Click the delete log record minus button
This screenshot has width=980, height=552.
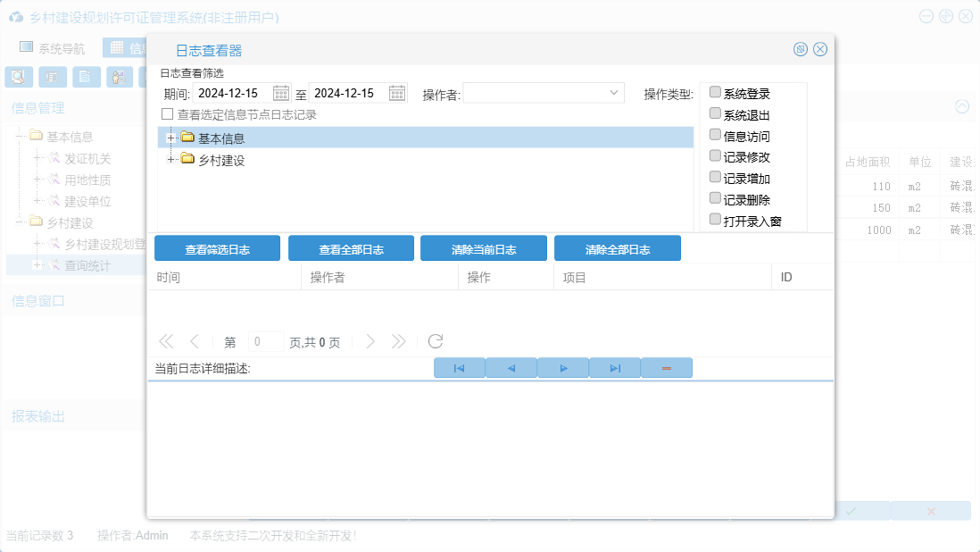point(667,368)
